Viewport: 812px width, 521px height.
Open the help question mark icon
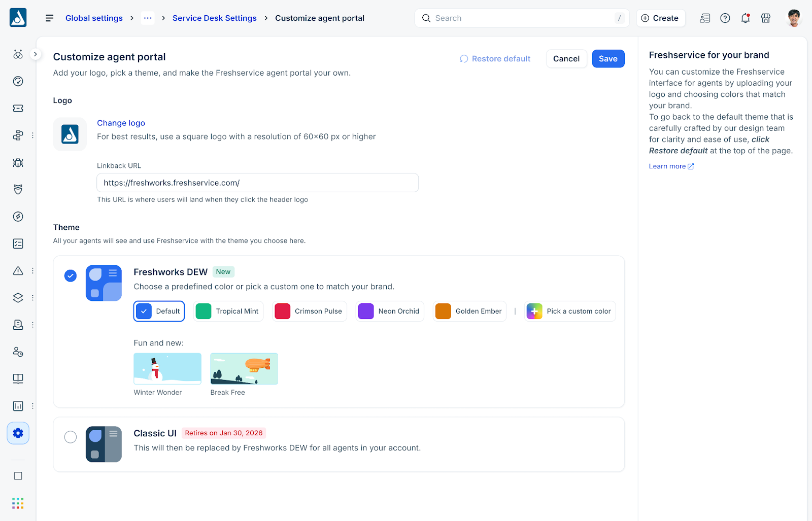pyautogui.click(x=725, y=18)
